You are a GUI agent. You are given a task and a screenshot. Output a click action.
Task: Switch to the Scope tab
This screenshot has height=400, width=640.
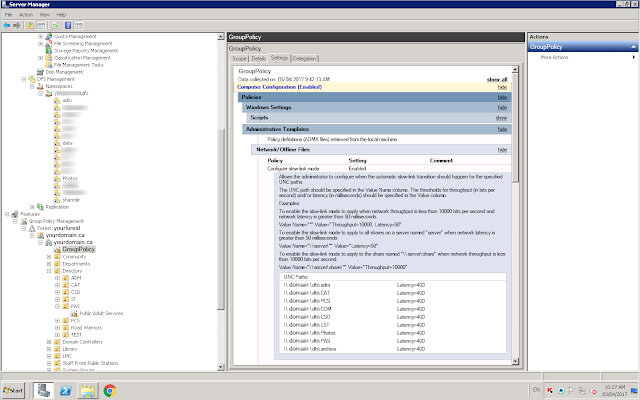(x=239, y=58)
